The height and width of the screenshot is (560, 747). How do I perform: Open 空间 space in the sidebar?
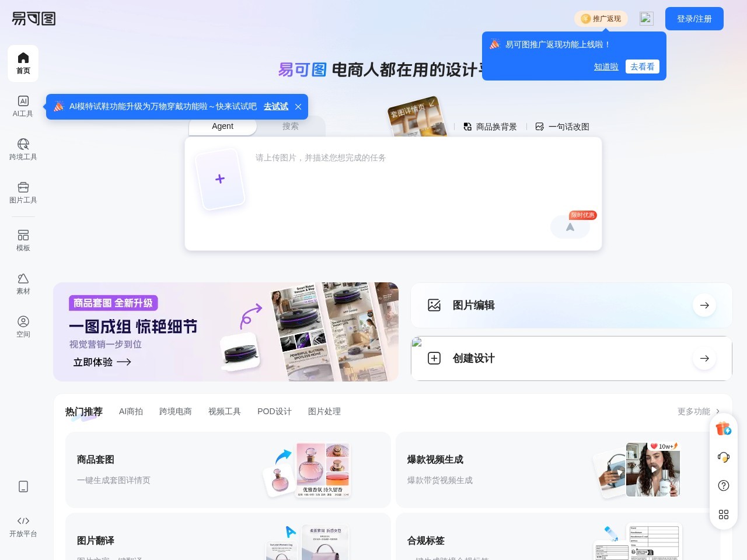[x=23, y=327]
